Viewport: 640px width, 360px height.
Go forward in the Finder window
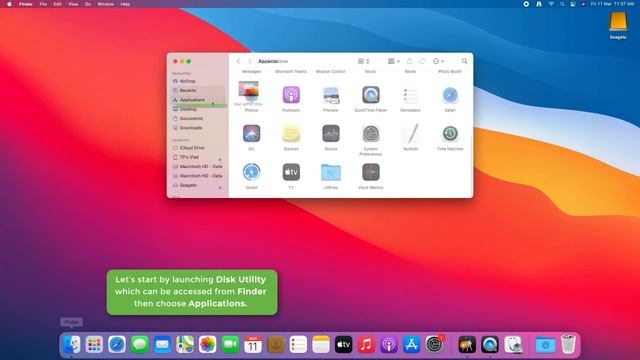pyautogui.click(x=249, y=61)
